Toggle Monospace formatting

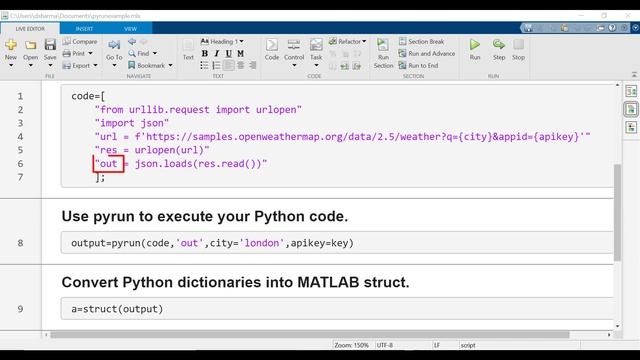pos(240,53)
